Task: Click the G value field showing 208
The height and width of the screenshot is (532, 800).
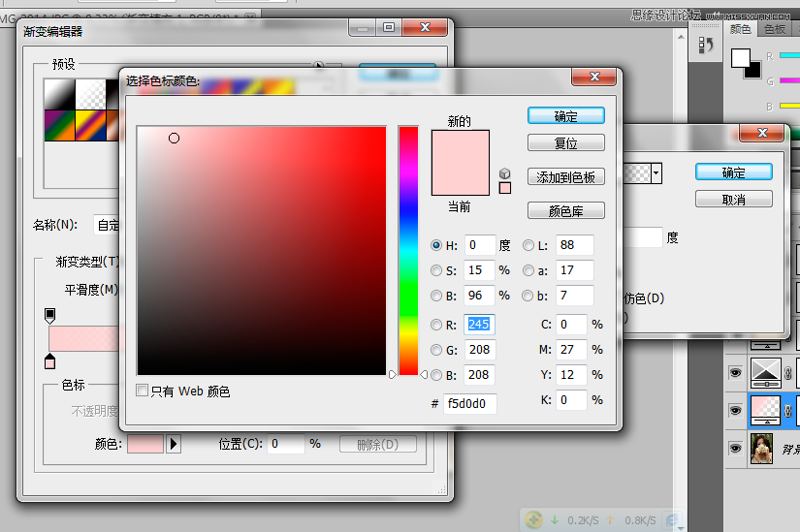Action: 479,350
